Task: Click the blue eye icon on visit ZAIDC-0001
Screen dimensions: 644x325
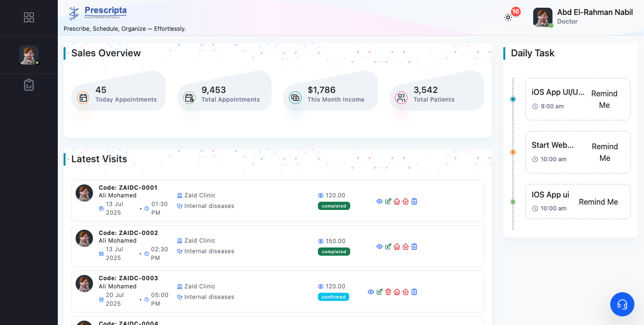Action: (x=380, y=201)
